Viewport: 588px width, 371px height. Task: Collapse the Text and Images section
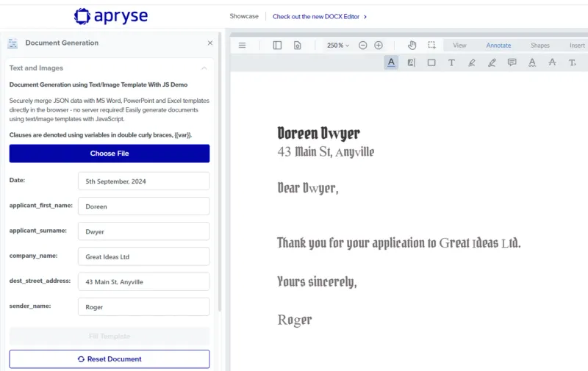[204, 68]
